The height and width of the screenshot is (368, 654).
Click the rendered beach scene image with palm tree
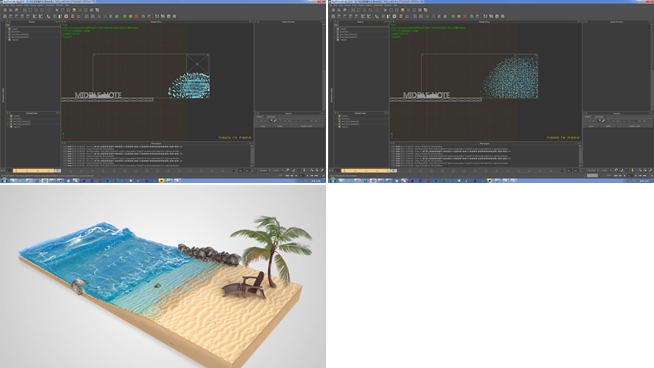tap(163, 276)
